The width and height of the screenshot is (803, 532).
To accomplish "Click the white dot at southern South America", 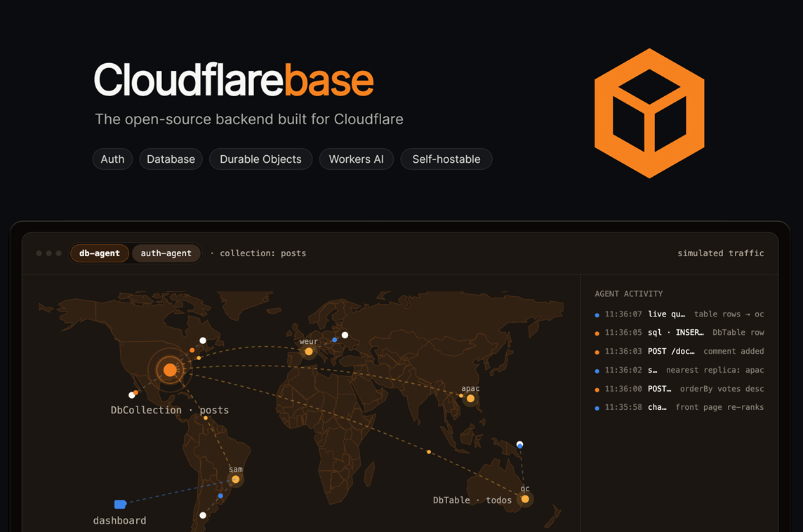I will coord(203,515).
